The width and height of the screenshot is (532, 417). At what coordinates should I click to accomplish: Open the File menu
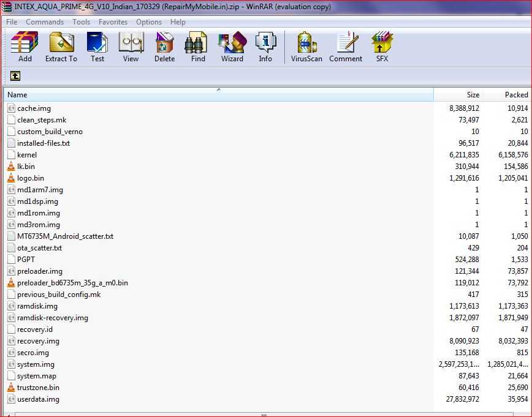pyautogui.click(x=12, y=22)
